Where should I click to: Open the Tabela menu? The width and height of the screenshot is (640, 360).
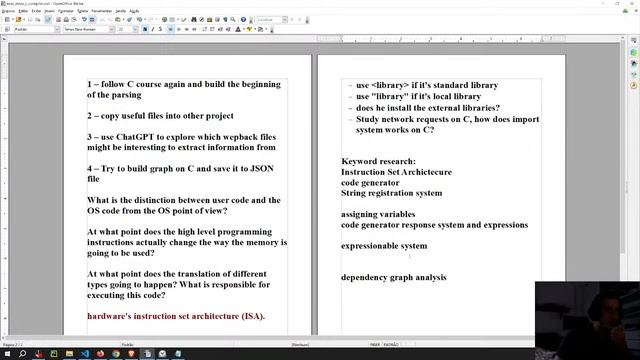point(82,11)
